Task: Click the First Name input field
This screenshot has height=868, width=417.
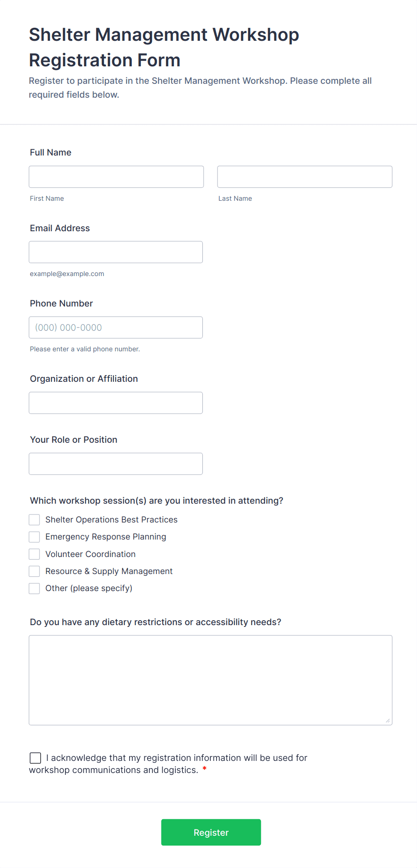Action: pos(116,177)
